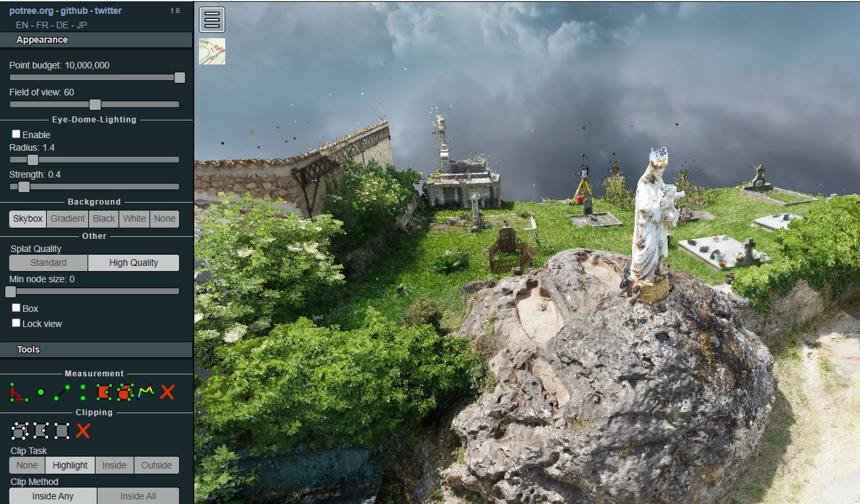Toggle the Box checkbox

click(x=16, y=308)
